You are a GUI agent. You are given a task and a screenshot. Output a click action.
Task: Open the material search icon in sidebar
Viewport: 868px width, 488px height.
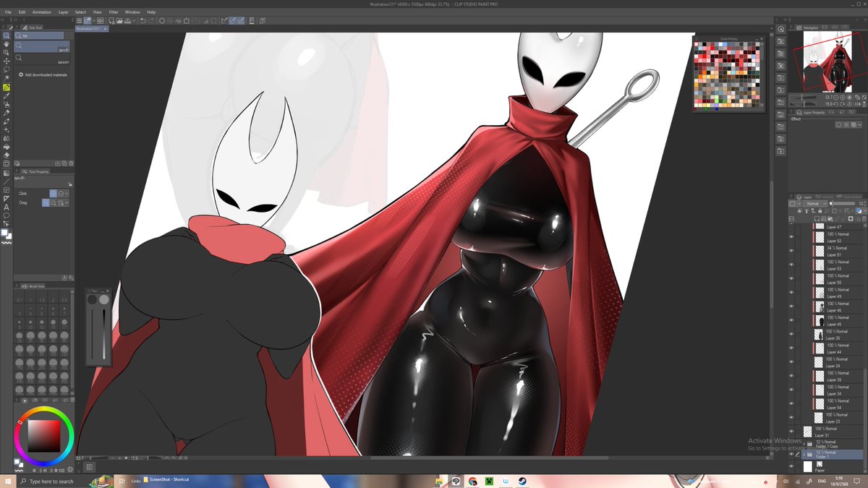(781, 30)
